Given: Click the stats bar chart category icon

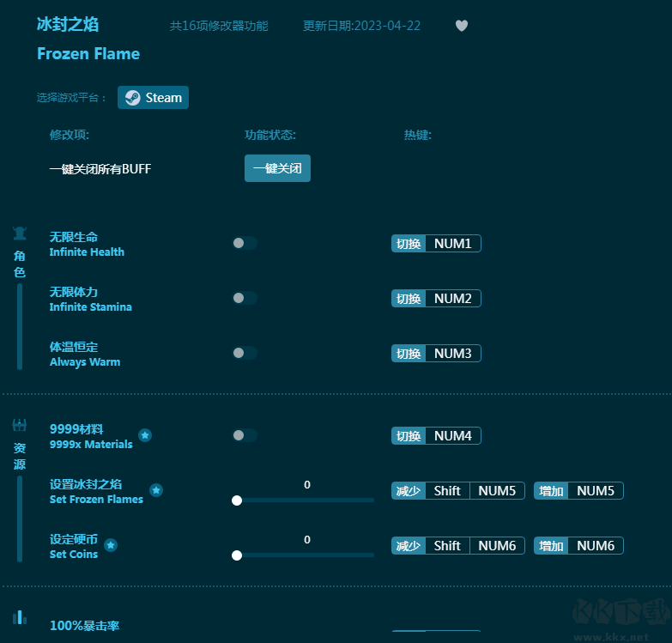Looking at the screenshot, I should (x=20, y=617).
